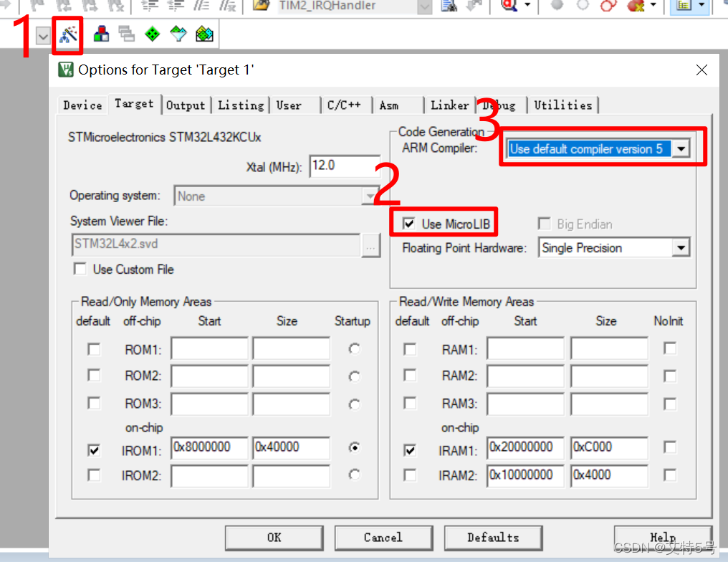Check the RAM1 default checkbox

click(x=410, y=349)
